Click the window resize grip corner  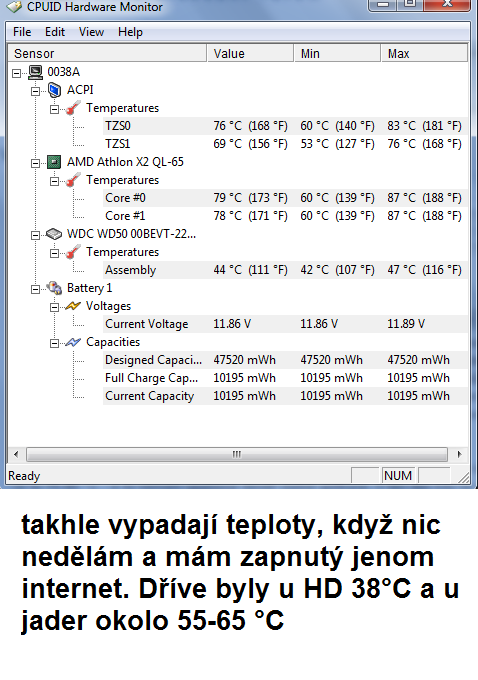464,477
